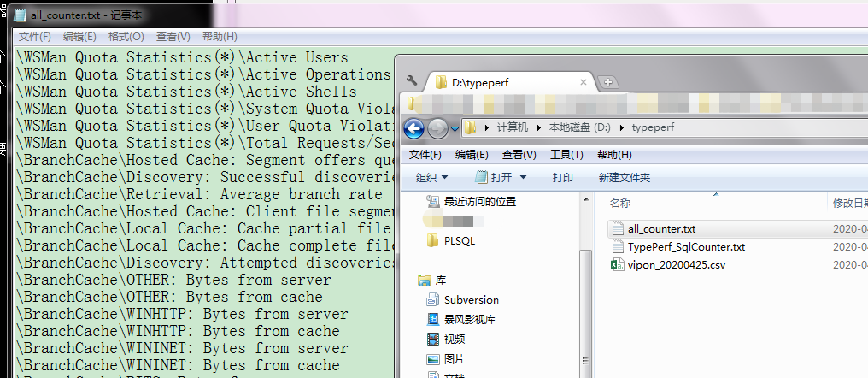The image size is (868, 378).
Task: Click typeperf in address breadcrumb
Action: 654,127
